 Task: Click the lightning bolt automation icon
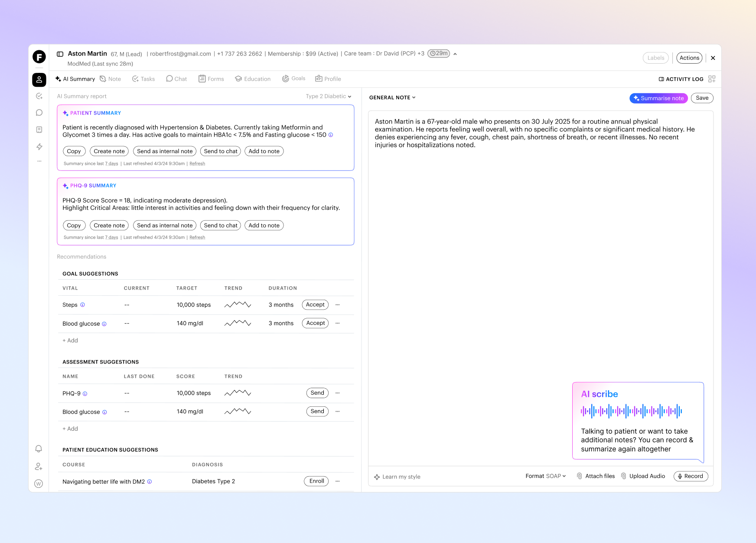pos(39,147)
